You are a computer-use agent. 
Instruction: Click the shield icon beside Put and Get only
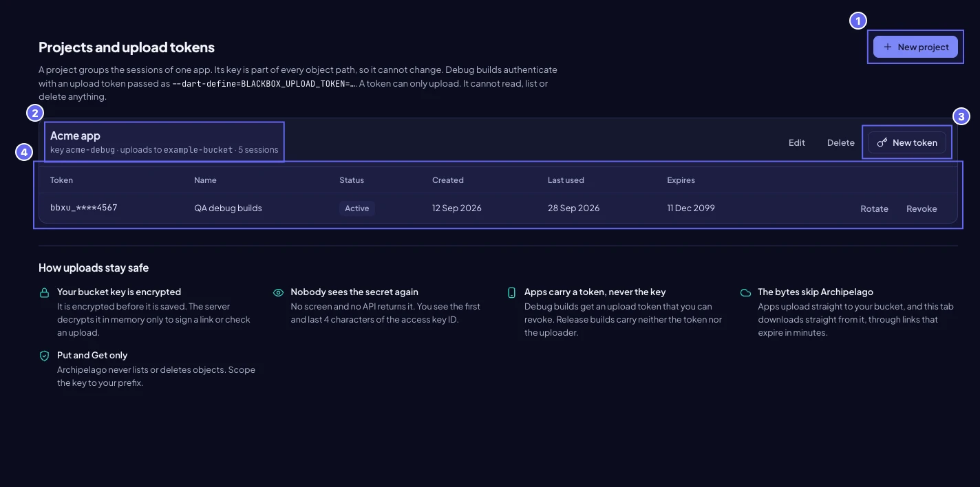[45, 356]
